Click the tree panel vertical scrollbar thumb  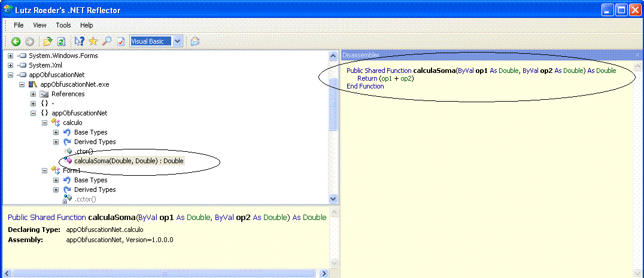coord(333,105)
